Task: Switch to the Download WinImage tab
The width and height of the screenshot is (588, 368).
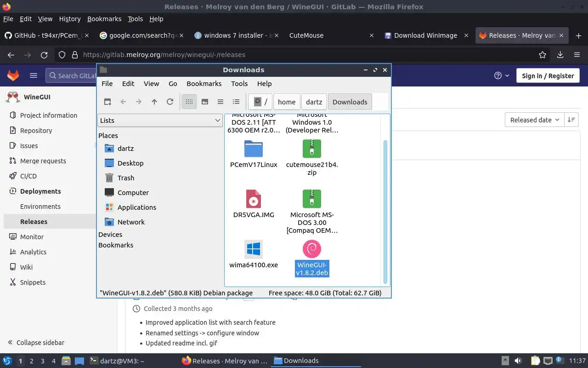Action: [x=425, y=35]
